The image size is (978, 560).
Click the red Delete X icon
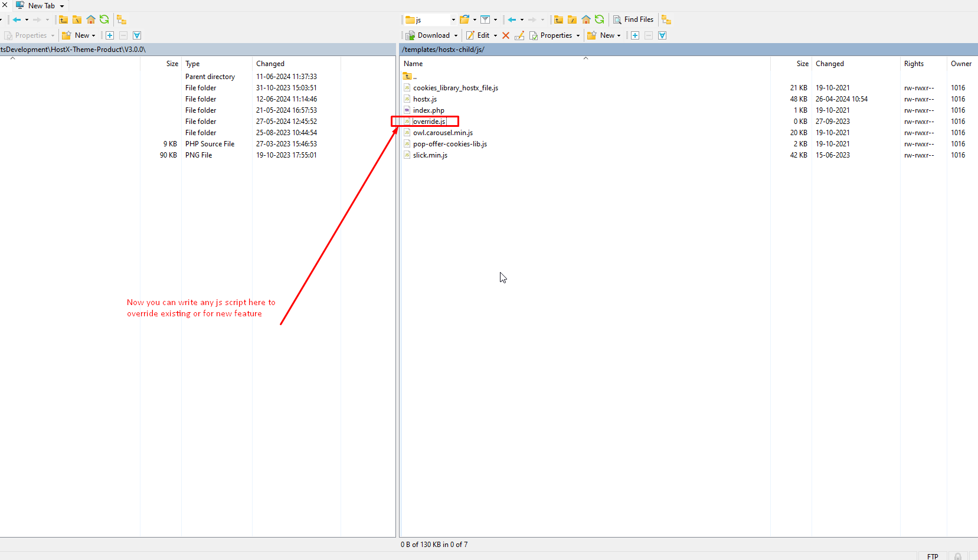point(506,35)
